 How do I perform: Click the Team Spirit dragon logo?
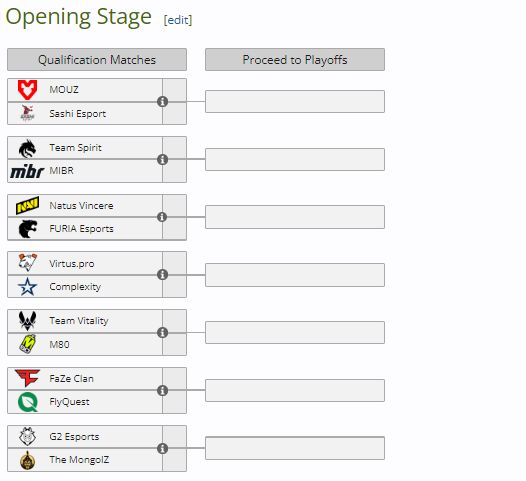tap(27, 149)
